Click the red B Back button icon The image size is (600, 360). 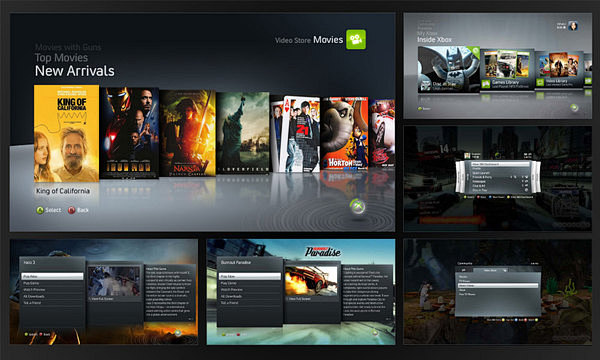tap(72, 210)
